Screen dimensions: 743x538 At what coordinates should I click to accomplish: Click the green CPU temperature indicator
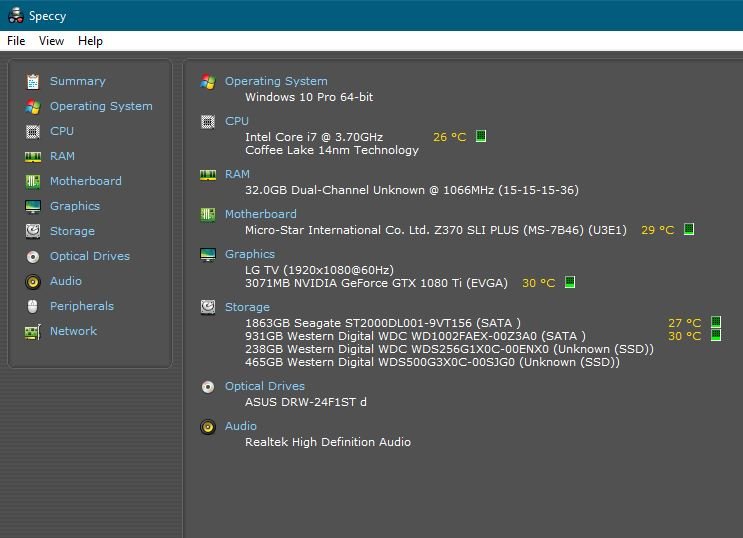481,136
